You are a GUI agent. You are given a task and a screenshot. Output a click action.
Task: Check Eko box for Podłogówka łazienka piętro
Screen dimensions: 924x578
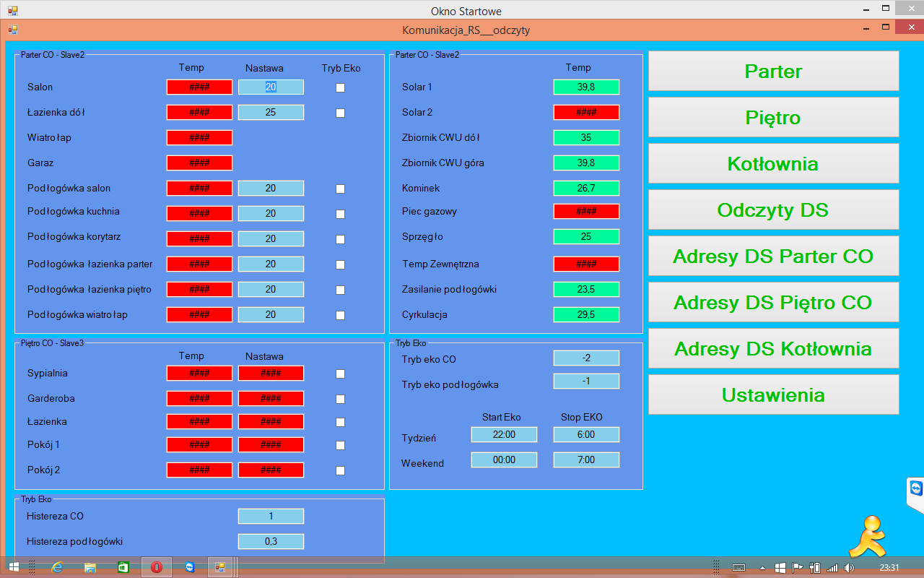coord(341,290)
